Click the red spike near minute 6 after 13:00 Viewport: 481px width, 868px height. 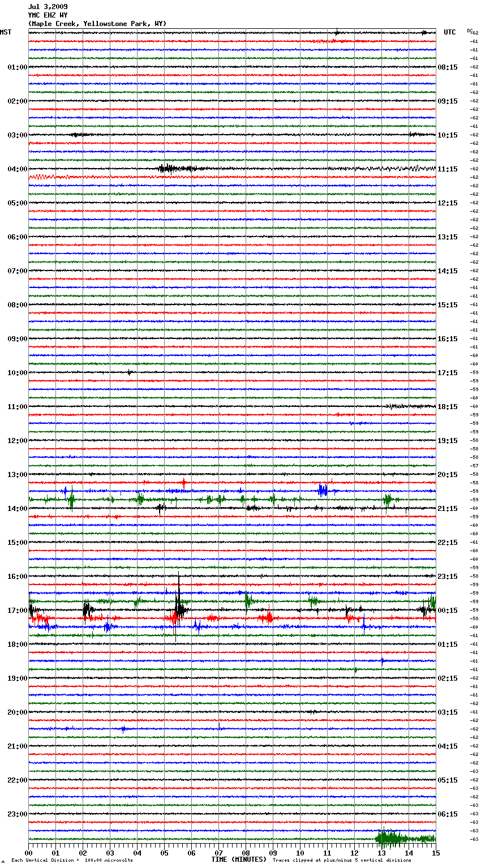coord(183,483)
